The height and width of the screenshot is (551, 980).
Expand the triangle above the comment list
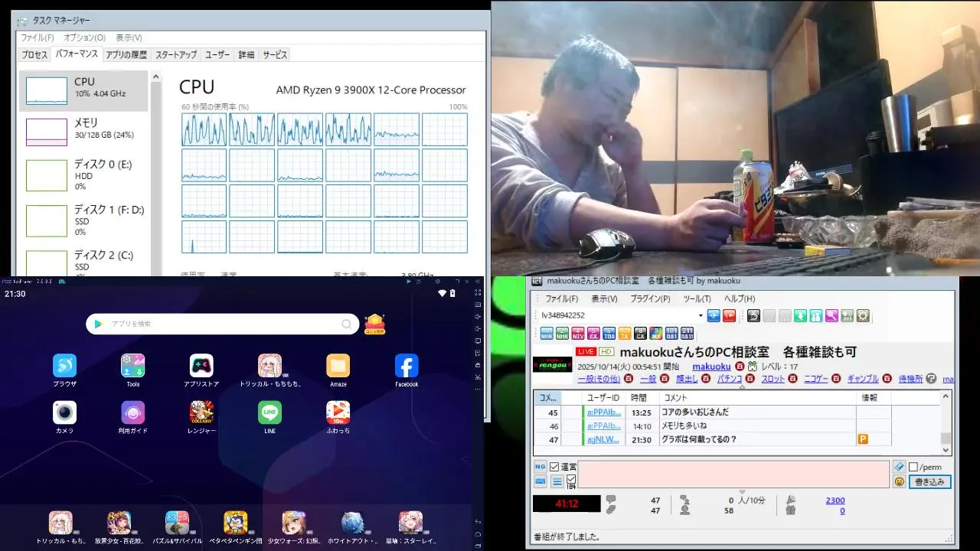[x=742, y=386]
